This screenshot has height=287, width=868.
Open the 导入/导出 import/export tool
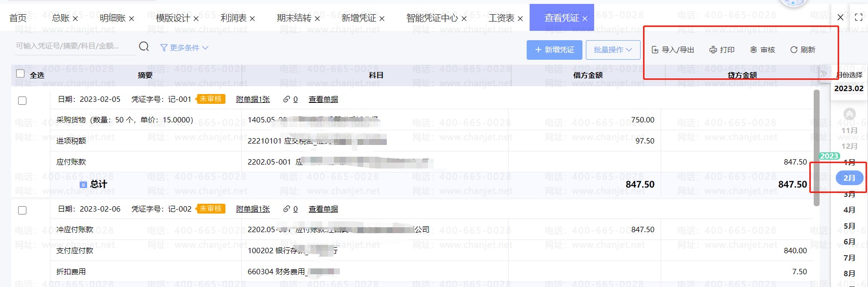(673, 50)
